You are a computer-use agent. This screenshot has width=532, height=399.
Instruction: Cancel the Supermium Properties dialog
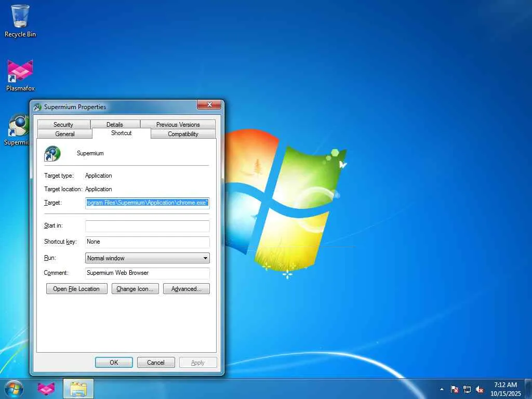156,363
